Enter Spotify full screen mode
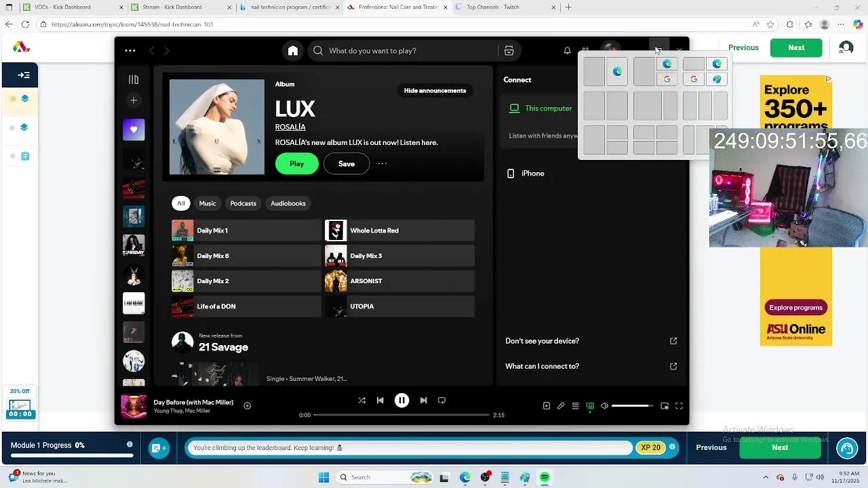This screenshot has height=488, width=868. pyautogui.click(x=679, y=406)
